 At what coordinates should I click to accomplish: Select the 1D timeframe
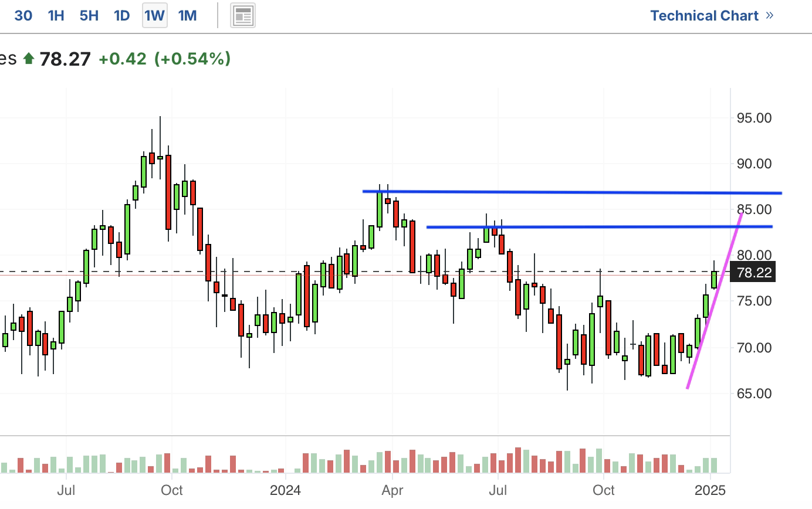[121, 16]
